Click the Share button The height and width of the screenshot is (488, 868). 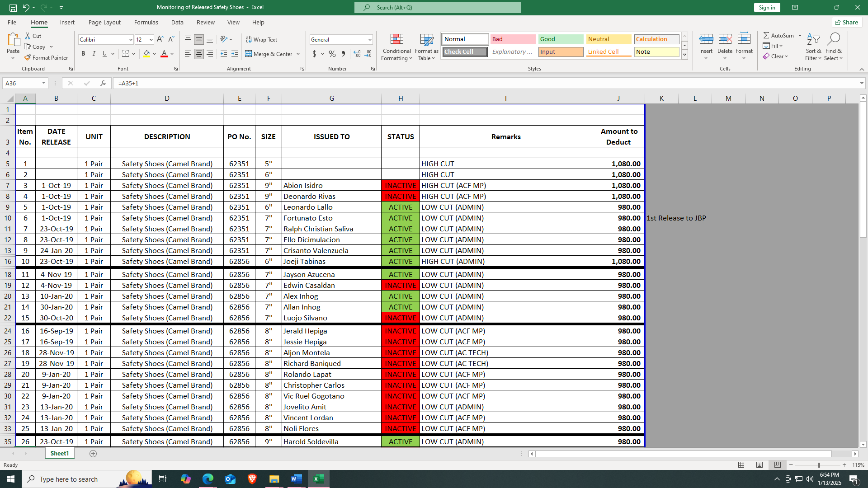pos(847,22)
